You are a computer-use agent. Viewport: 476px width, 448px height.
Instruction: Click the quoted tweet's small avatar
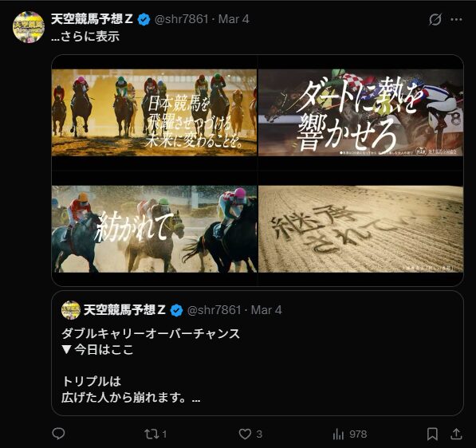[71, 310]
